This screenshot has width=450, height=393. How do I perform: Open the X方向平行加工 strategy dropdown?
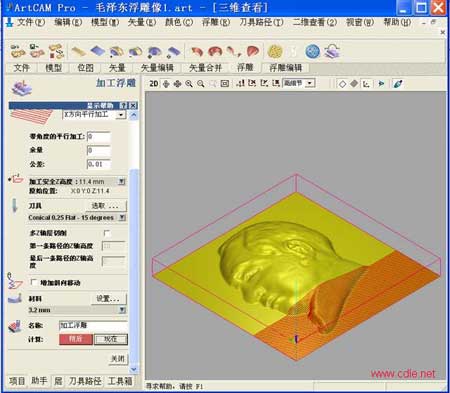tap(121, 115)
